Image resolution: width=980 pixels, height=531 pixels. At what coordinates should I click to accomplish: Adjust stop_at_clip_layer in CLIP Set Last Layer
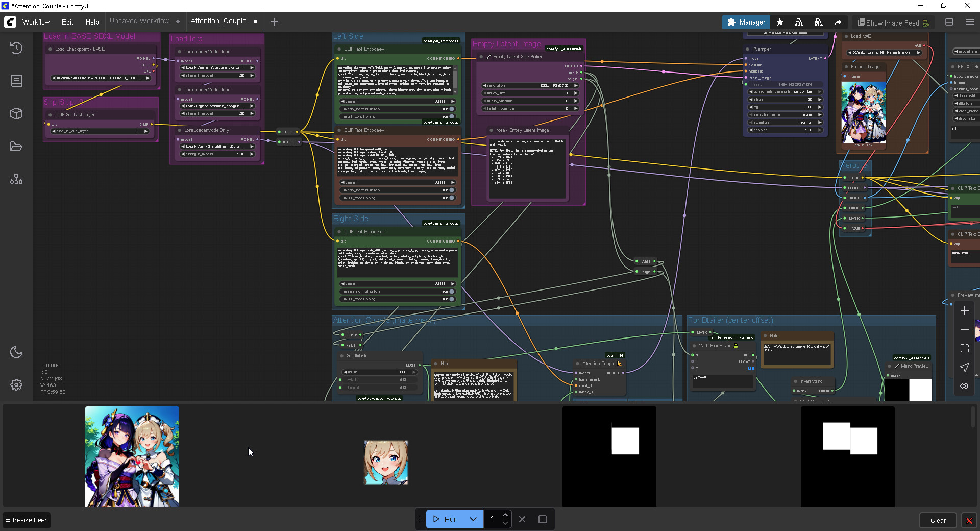pyautogui.click(x=101, y=131)
